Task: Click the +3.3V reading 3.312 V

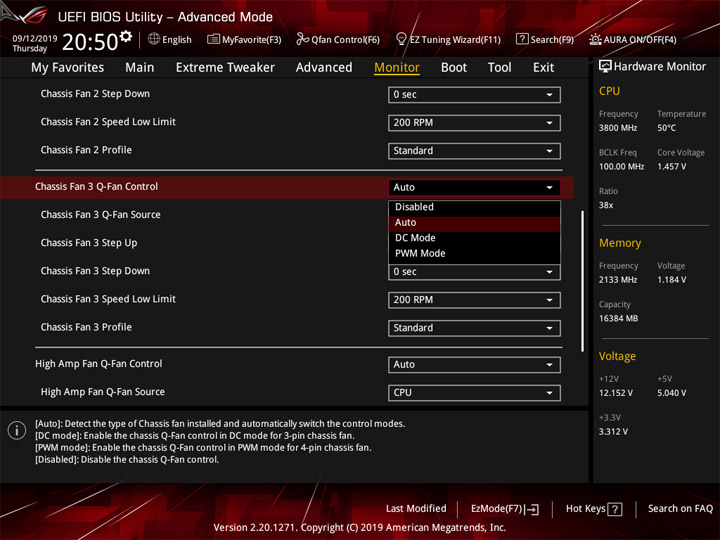Action: pyautogui.click(x=613, y=432)
